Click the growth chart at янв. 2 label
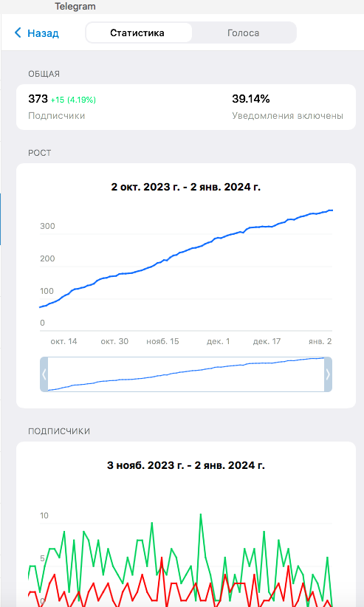This screenshot has width=364, height=607. pyautogui.click(x=320, y=341)
